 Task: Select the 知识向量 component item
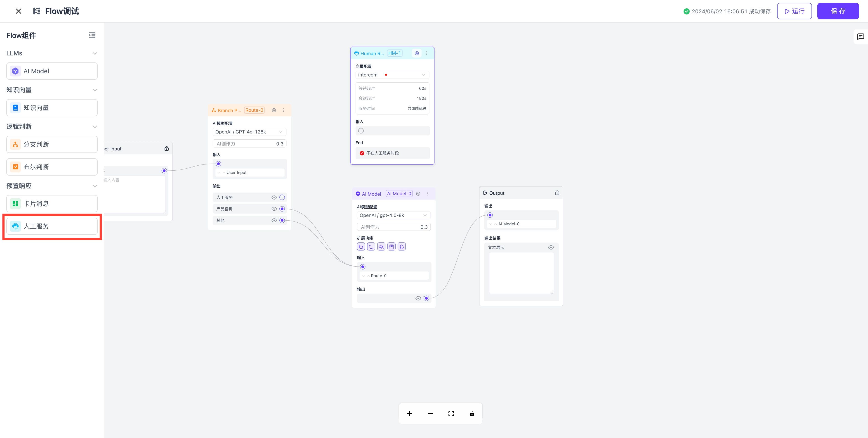[x=52, y=108]
